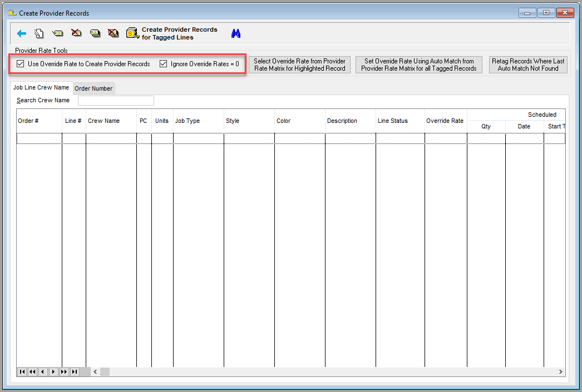Click the PC column header

(x=144, y=121)
